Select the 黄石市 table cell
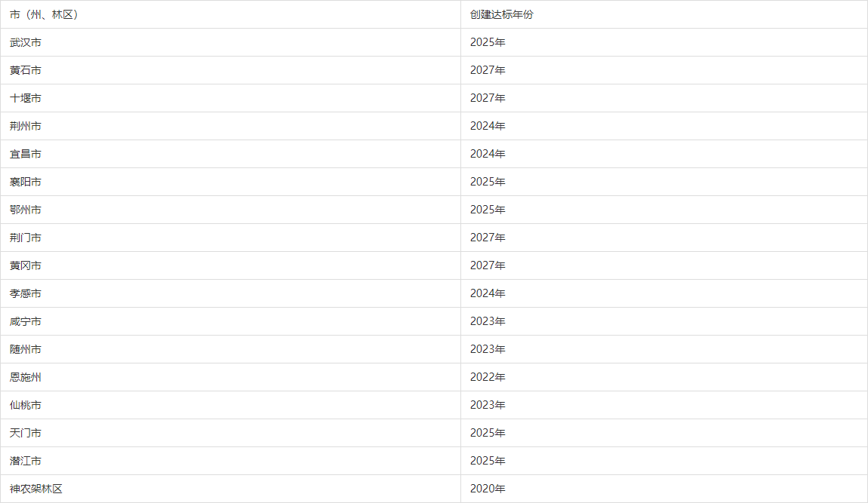Viewport: 868px width, 503px height. point(230,70)
